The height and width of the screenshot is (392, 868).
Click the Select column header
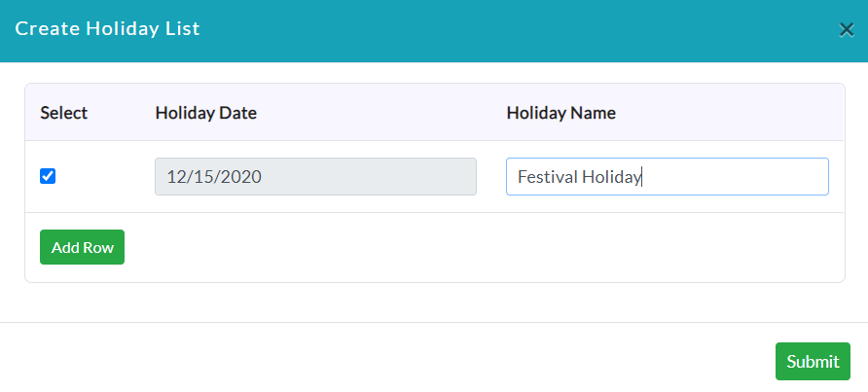coord(63,113)
